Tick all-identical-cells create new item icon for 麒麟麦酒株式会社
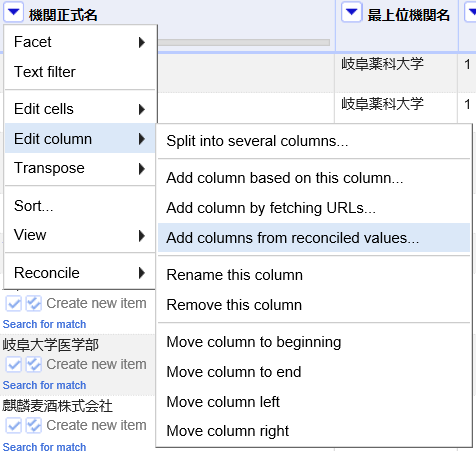The width and height of the screenshot is (476, 451). pyautogui.click(x=34, y=426)
